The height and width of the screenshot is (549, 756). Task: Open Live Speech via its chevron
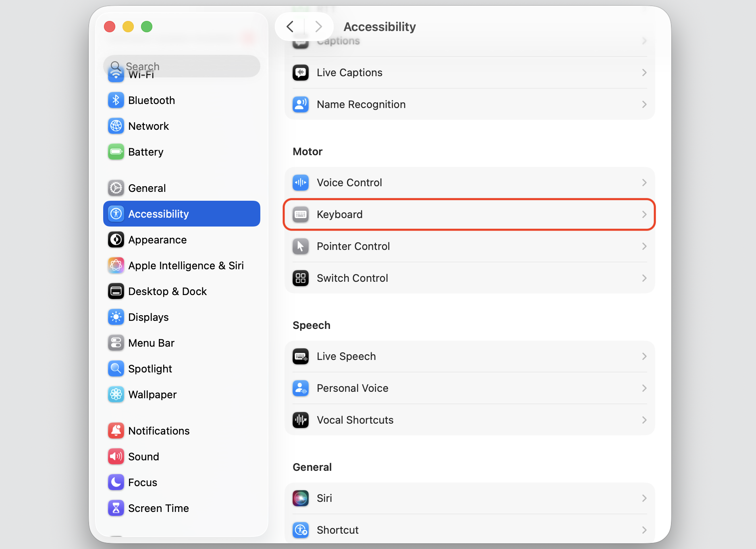pos(644,356)
